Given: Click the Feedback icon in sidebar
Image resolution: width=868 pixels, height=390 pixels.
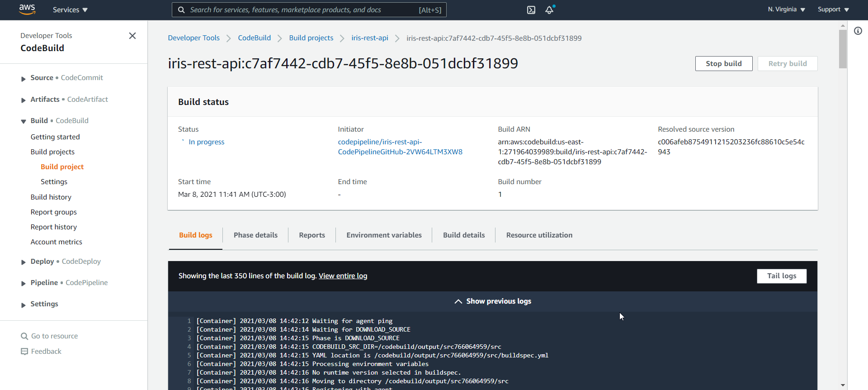Looking at the screenshot, I should click(x=24, y=352).
